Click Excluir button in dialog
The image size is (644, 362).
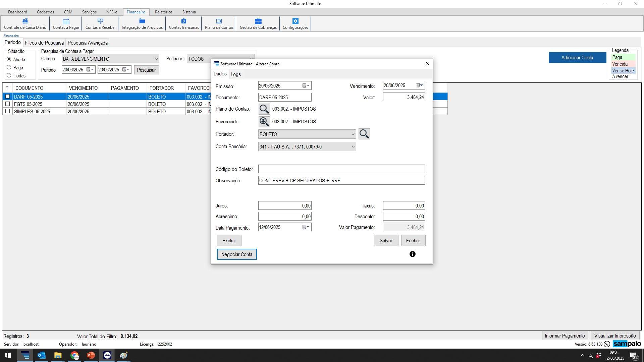point(229,241)
